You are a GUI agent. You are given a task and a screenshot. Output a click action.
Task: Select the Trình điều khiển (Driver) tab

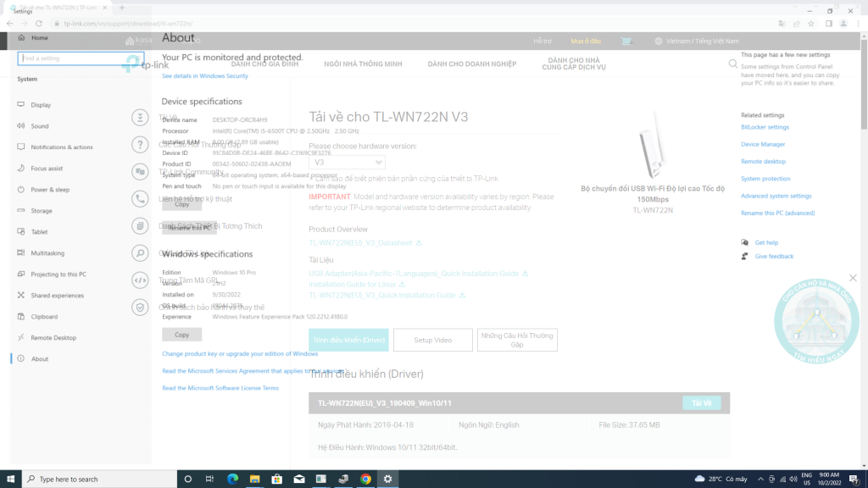348,340
